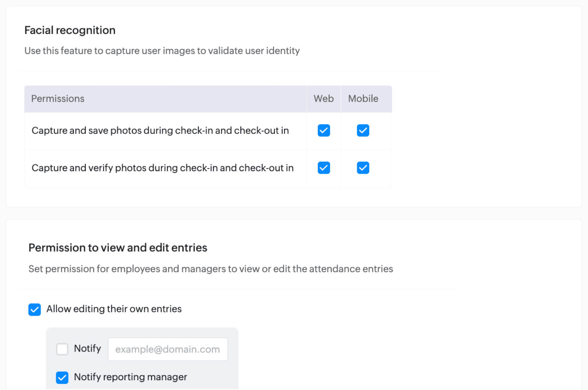Image resolution: width=588 pixels, height=390 pixels.
Task: Click the Notify reporting manager label text
Action: click(x=130, y=377)
